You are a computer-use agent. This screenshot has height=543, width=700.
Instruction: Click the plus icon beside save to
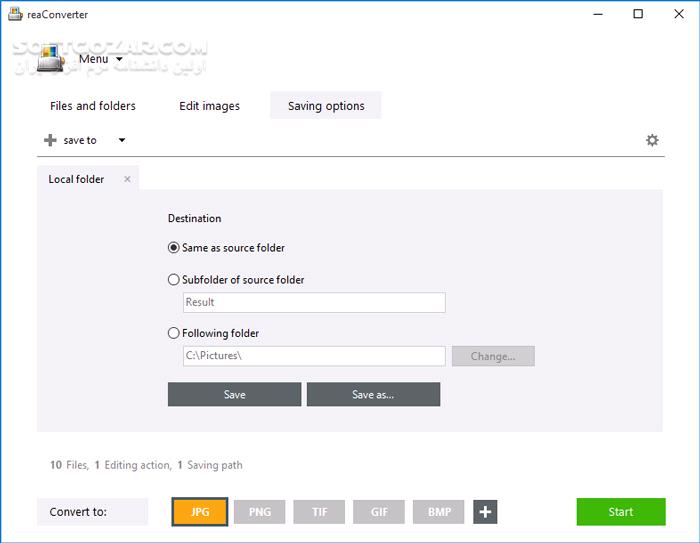click(50, 140)
